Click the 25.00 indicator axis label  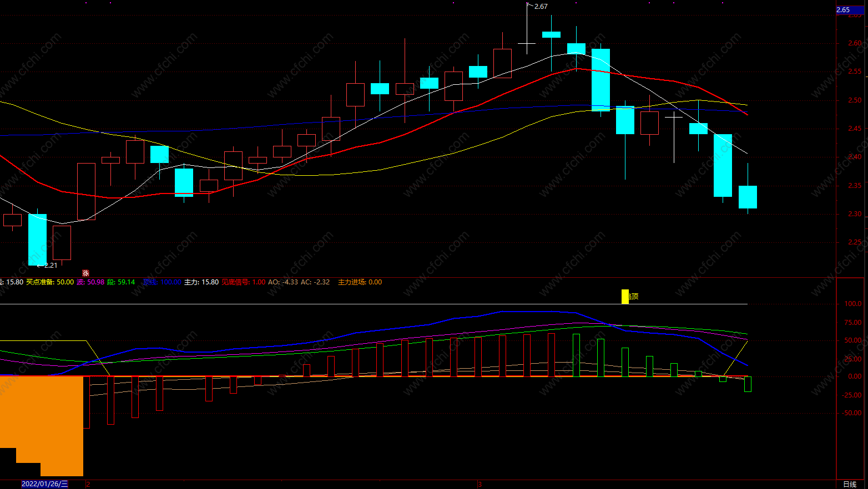coord(853,359)
